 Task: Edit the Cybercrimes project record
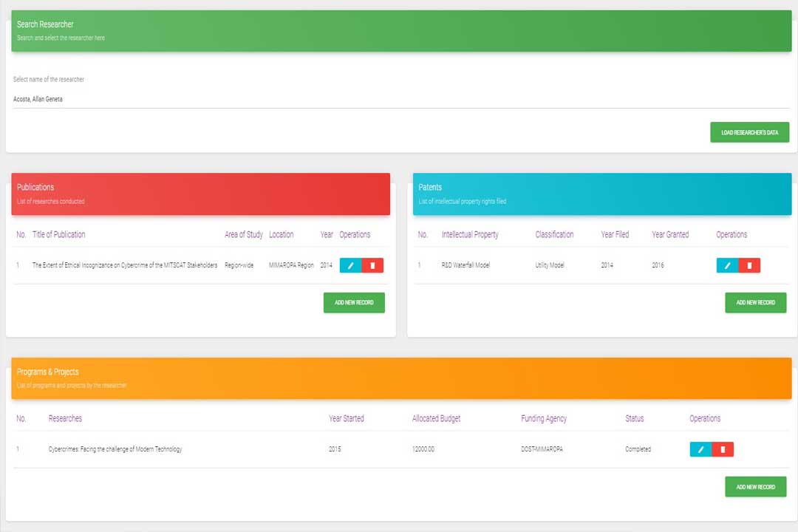[x=700, y=449]
